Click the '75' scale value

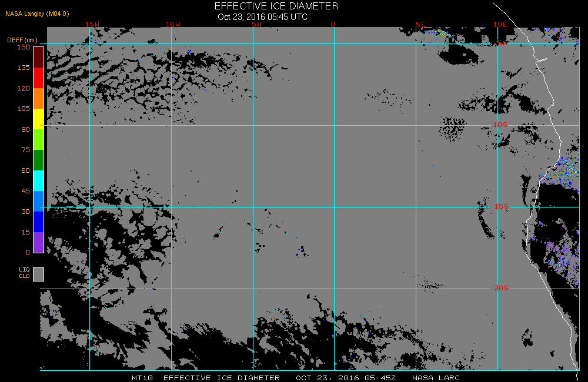click(25, 150)
